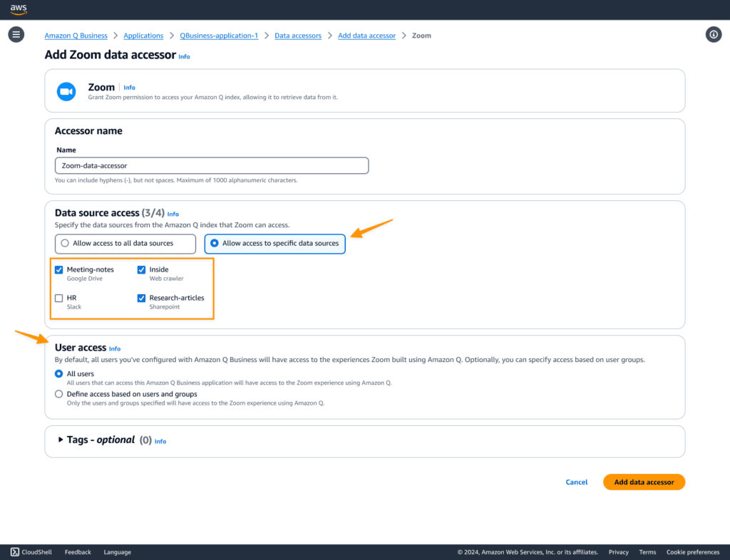Select Allow access to all data sources
Image resolution: width=730 pixels, height=560 pixels.
[x=64, y=244]
